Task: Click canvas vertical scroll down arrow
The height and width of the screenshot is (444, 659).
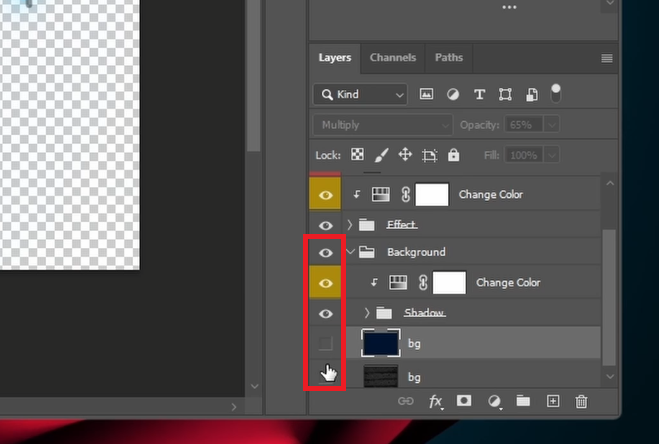Action: coord(254,386)
